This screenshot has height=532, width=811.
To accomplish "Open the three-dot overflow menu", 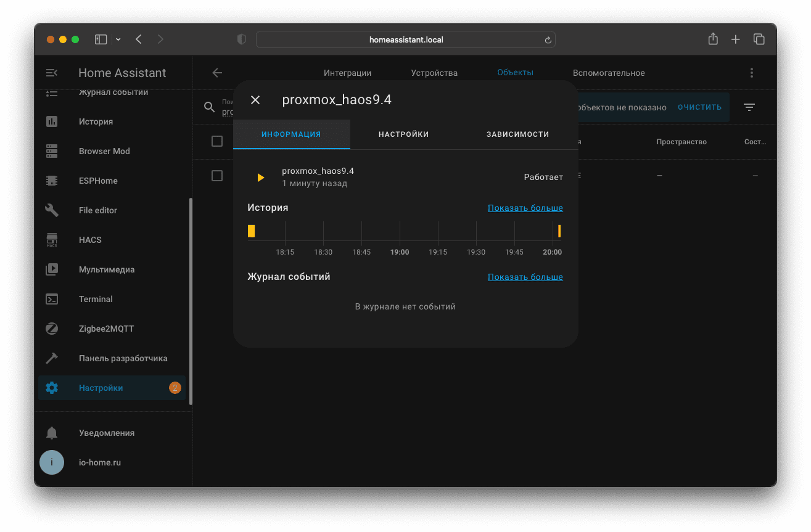I will coord(751,73).
